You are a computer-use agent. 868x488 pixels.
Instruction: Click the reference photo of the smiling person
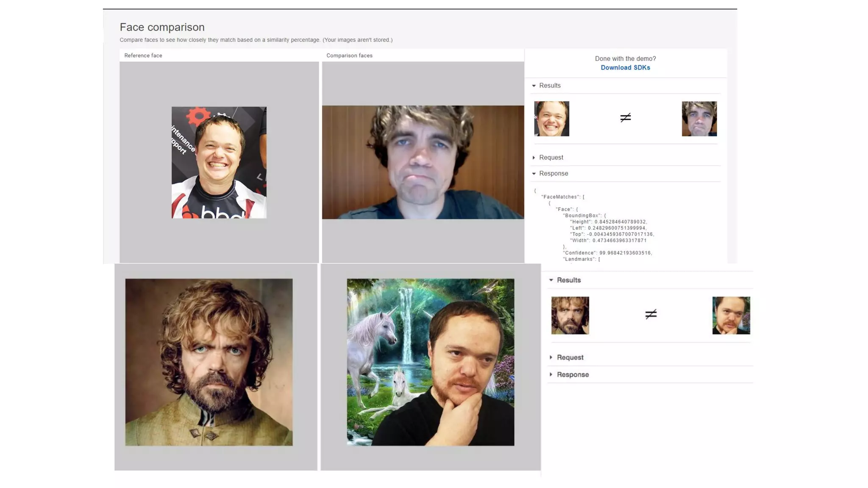coord(219,163)
